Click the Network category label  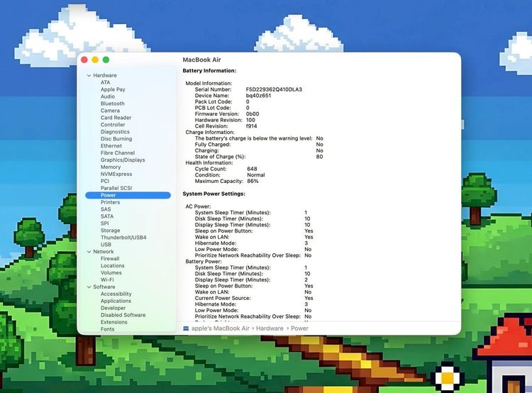pos(104,252)
